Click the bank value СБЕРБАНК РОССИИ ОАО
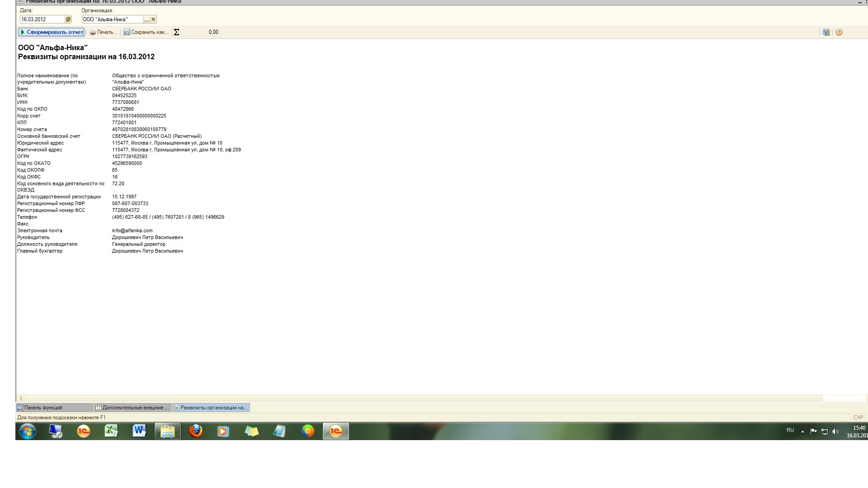The width and height of the screenshot is (868, 488). pyautogui.click(x=142, y=89)
